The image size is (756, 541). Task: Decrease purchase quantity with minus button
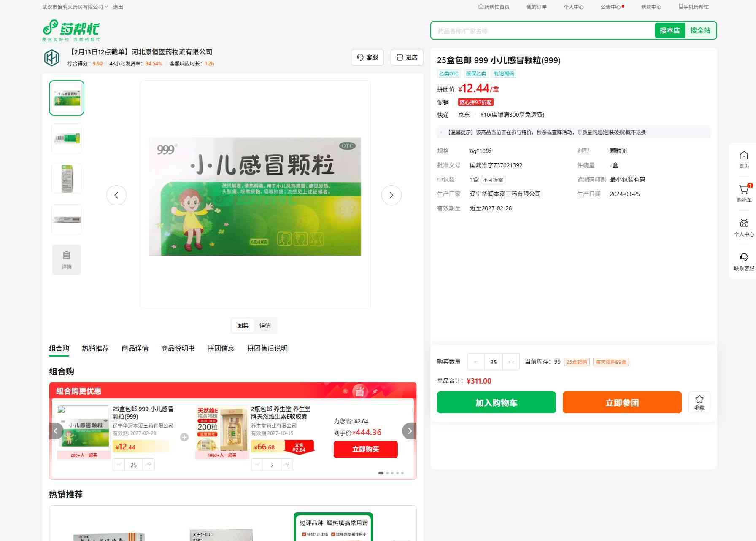click(476, 362)
